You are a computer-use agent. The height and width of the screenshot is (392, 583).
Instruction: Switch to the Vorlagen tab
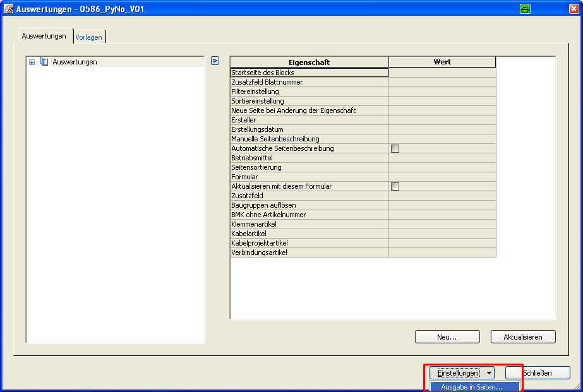click(88, 37)
